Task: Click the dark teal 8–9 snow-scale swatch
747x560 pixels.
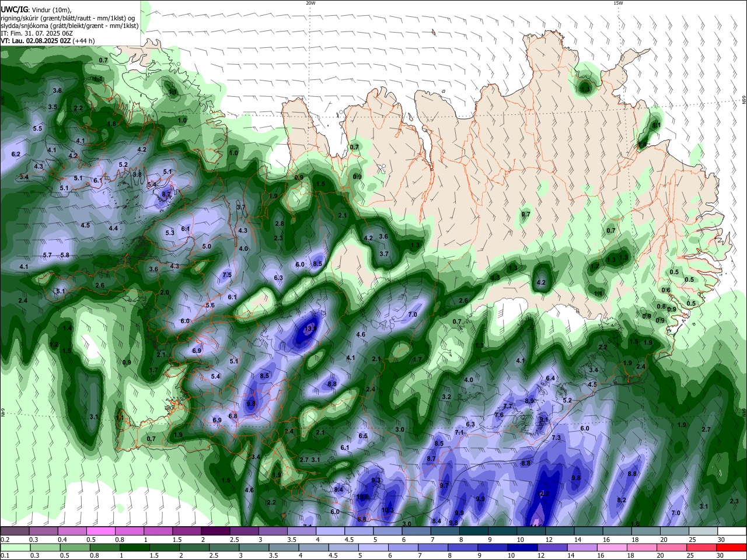Action: tap(474, 531)
